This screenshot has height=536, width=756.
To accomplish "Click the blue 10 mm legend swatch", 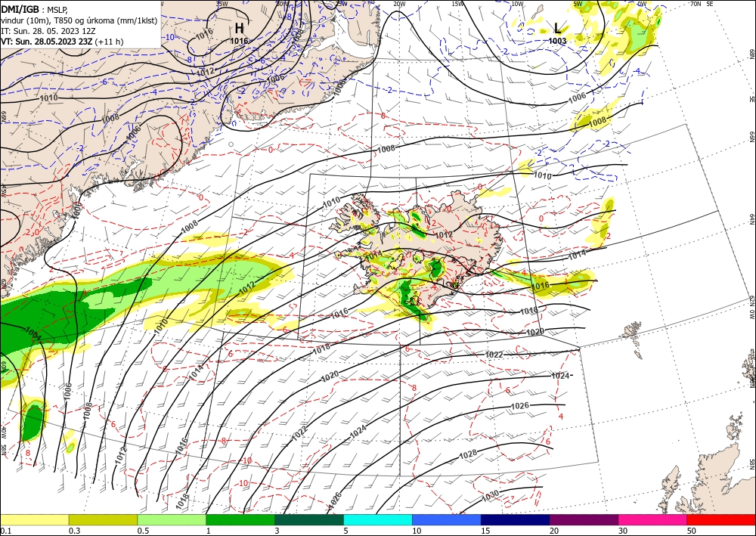I will click(447, 519).
